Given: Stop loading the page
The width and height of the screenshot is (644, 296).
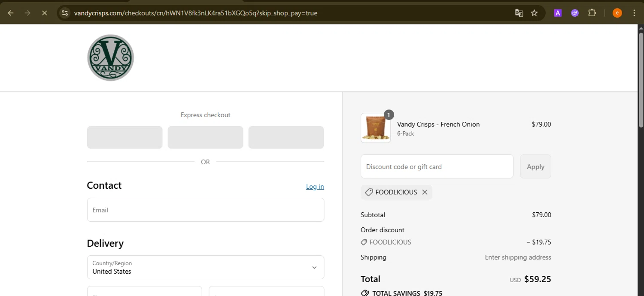Looking at the screenshot, I should pyautogui.click(x=44, y=13).
